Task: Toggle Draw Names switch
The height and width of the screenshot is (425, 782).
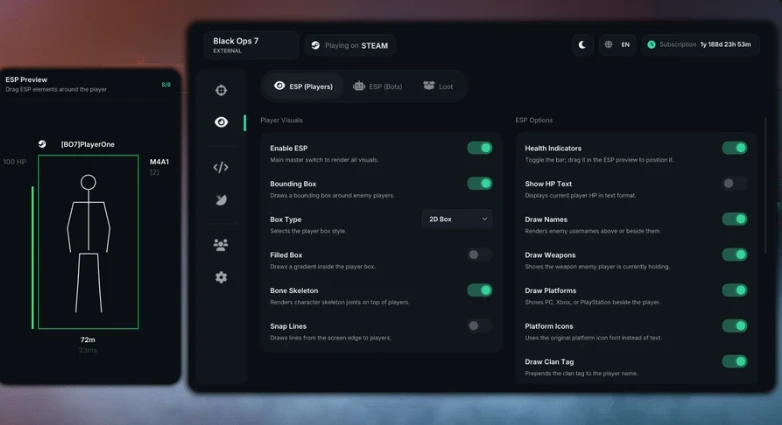Action: point(735,219)
